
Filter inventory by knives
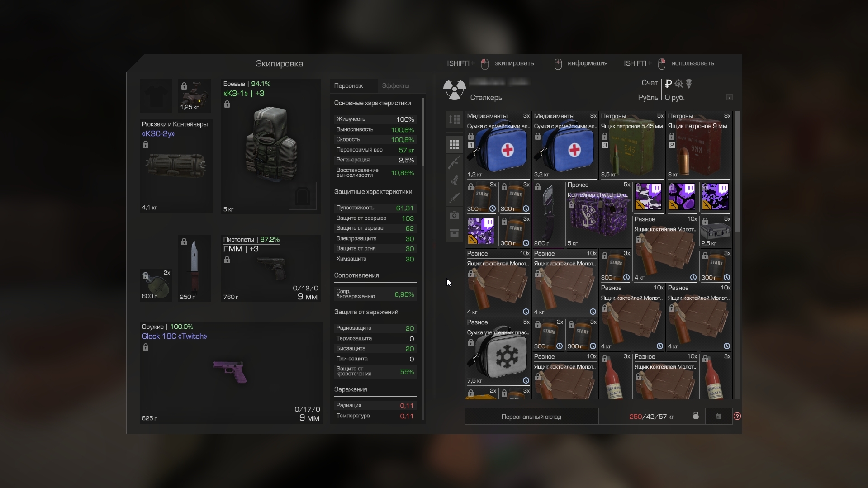tap(454, 198)
